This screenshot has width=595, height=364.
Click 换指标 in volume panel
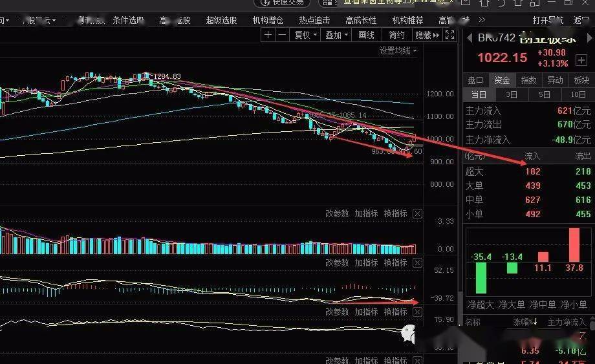point(395,214)
